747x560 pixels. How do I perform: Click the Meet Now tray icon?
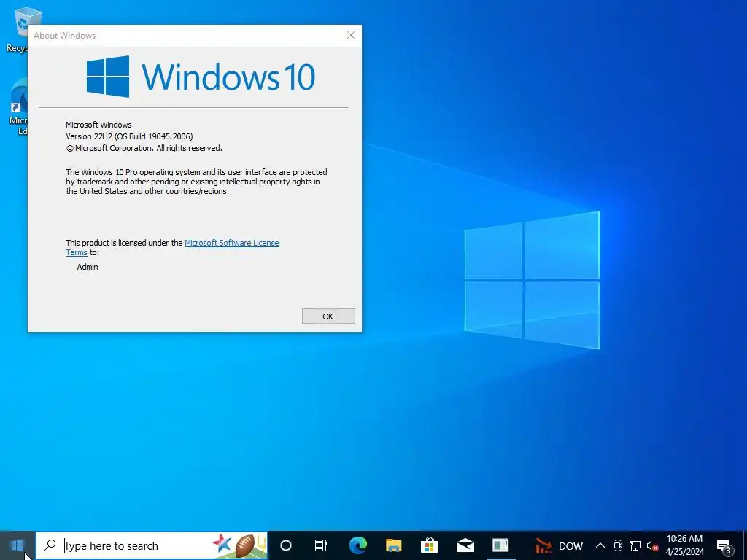618,545
